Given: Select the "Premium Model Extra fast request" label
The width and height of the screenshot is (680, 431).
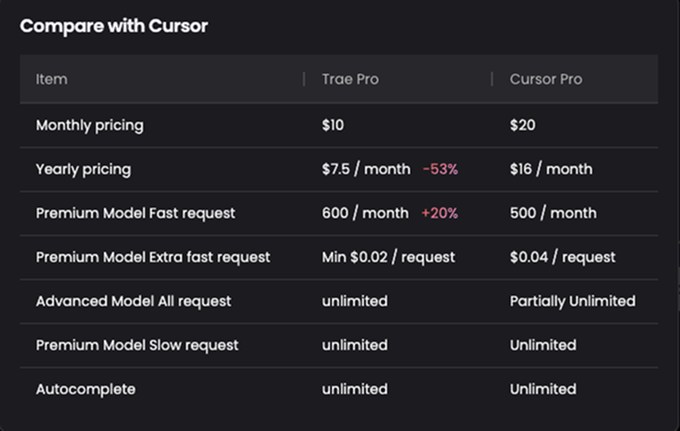Looking at the screenshot, I should 153,257.
